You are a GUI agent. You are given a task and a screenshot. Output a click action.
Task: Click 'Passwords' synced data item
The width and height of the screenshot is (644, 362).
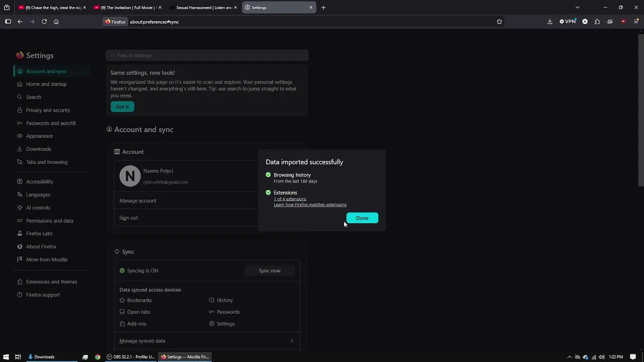tap(228, 312)
